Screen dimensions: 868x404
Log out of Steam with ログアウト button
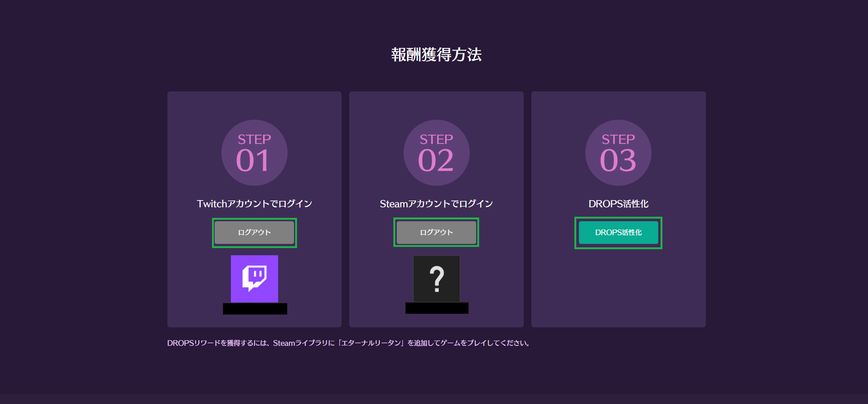pos(436,233)
